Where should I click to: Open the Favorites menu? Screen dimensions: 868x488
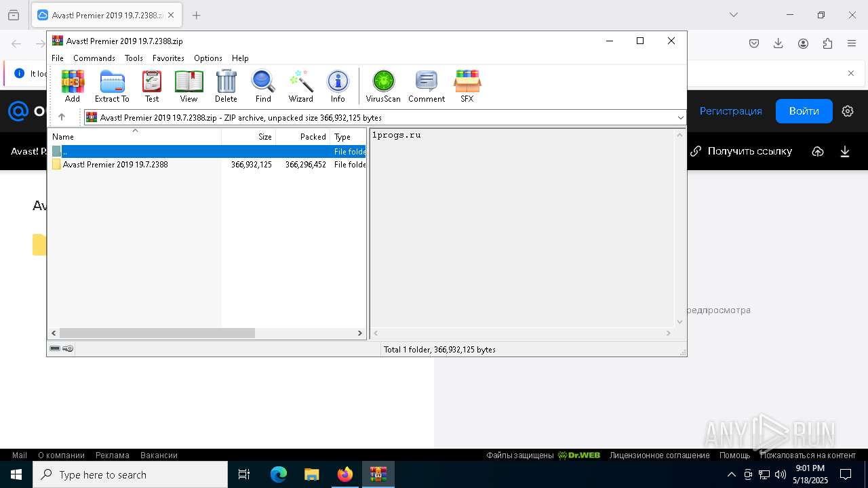pos(168,58)
